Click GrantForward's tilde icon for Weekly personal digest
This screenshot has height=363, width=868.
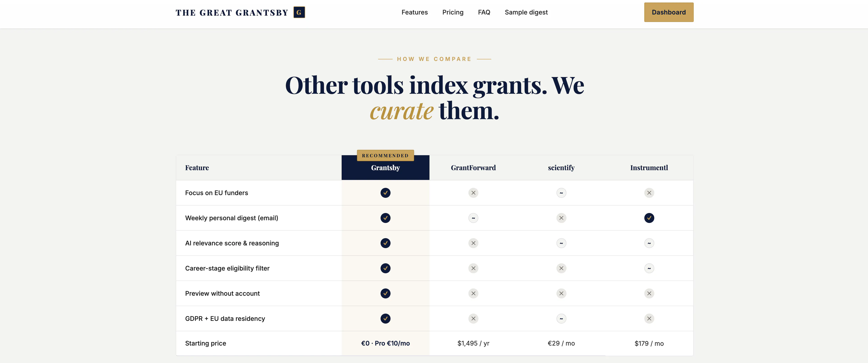pyautogui.click(x=473, y=218)
